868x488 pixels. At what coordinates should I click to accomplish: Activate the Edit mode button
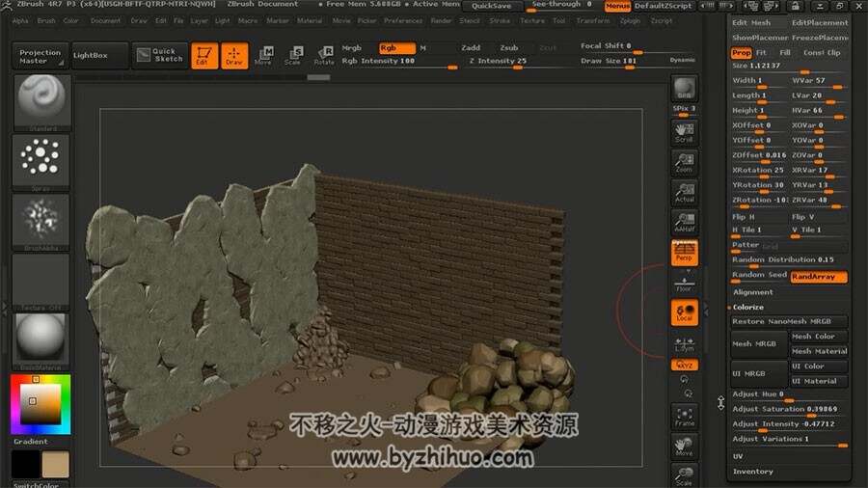coord(204,55)
